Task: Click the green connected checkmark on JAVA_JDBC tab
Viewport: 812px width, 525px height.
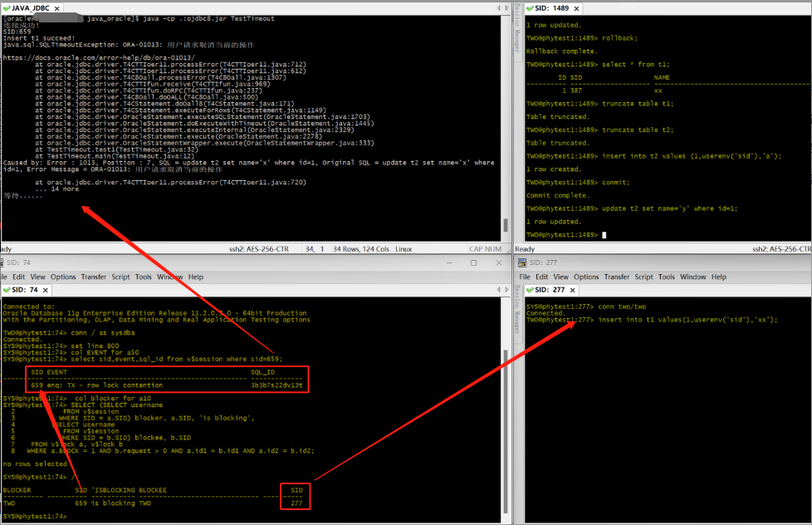Action: 7,8
